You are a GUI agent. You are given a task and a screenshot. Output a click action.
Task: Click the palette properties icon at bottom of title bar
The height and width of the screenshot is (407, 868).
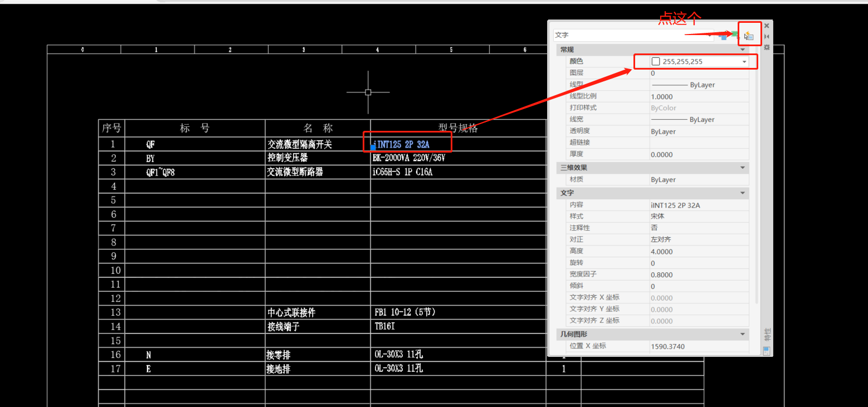[767, 351]
